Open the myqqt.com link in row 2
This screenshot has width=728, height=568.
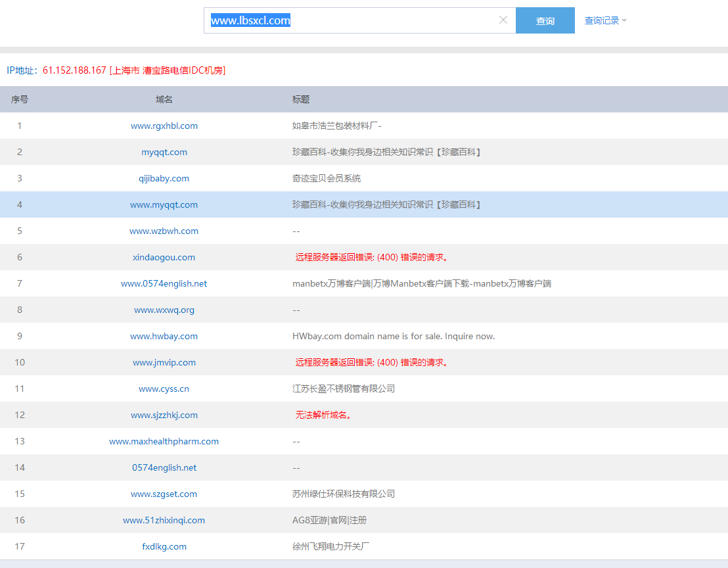coord(164,152)
